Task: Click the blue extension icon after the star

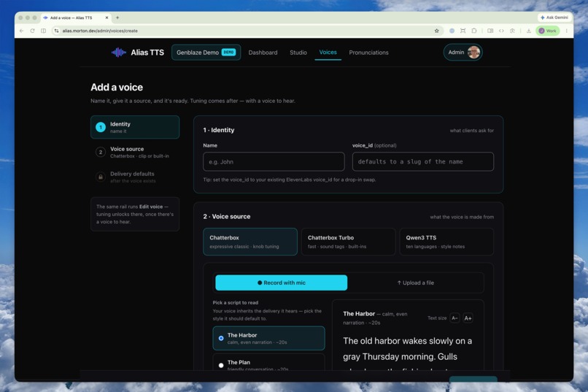Action: pos(452,31)
